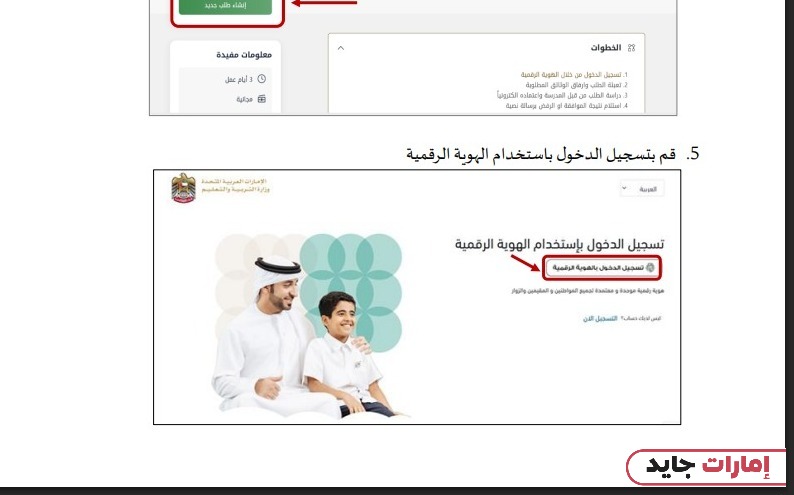Image resolution: width=794 pixels, height=495 pixels.
Task: Click the red arrow pointing to login button
Action: pos(526,263)
